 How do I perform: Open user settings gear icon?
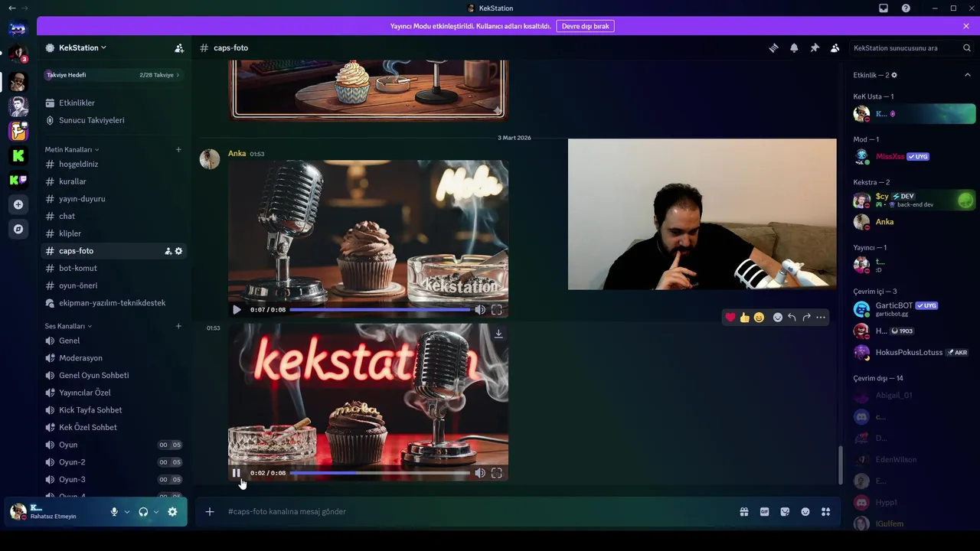tap(172, 512)
